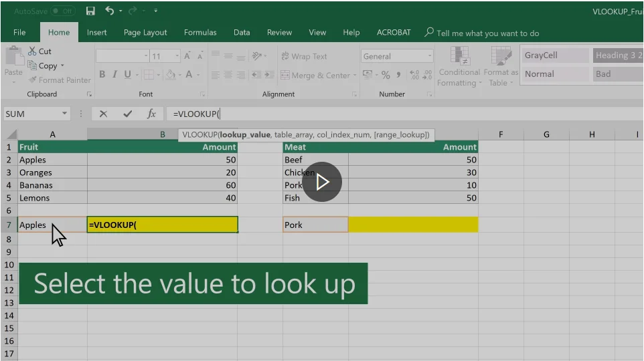Click the Paste clipboard icon
Image resolution: width=644 pixels, height=361 pixels.
14,55
